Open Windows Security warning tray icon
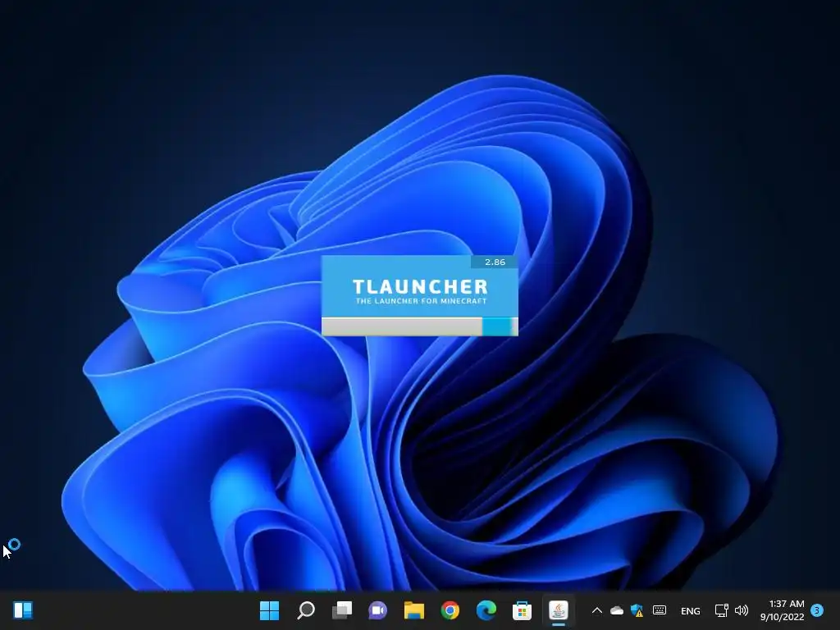Viewport: 840px width, 630px height. pyautogui.click(x=637, y=610)
